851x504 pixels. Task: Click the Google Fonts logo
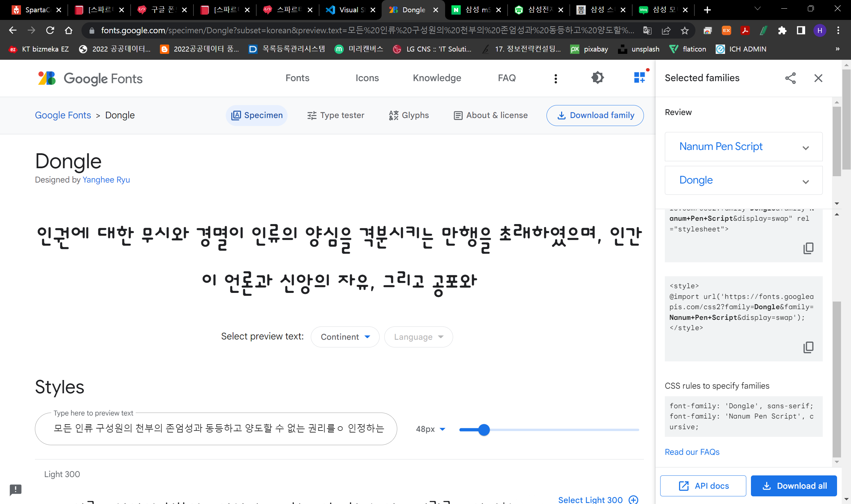90,78
